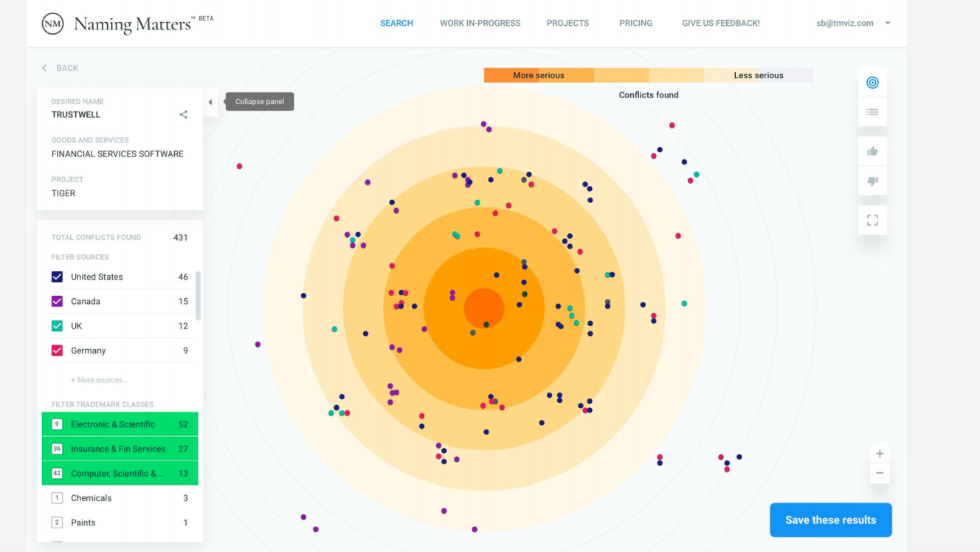The height and width of the screenshot is (552, 980).
Task: Uncheck the Canada source filter
Action: tap(57, 301)
